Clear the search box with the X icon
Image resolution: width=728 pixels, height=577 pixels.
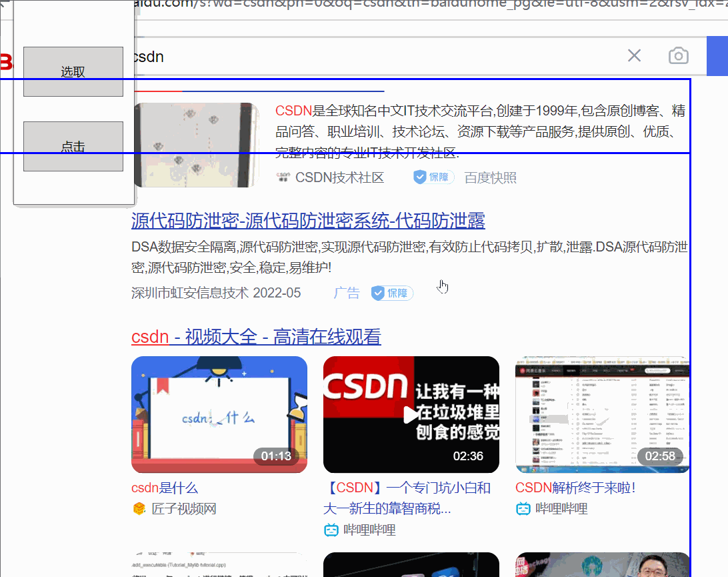pos(634,56)
